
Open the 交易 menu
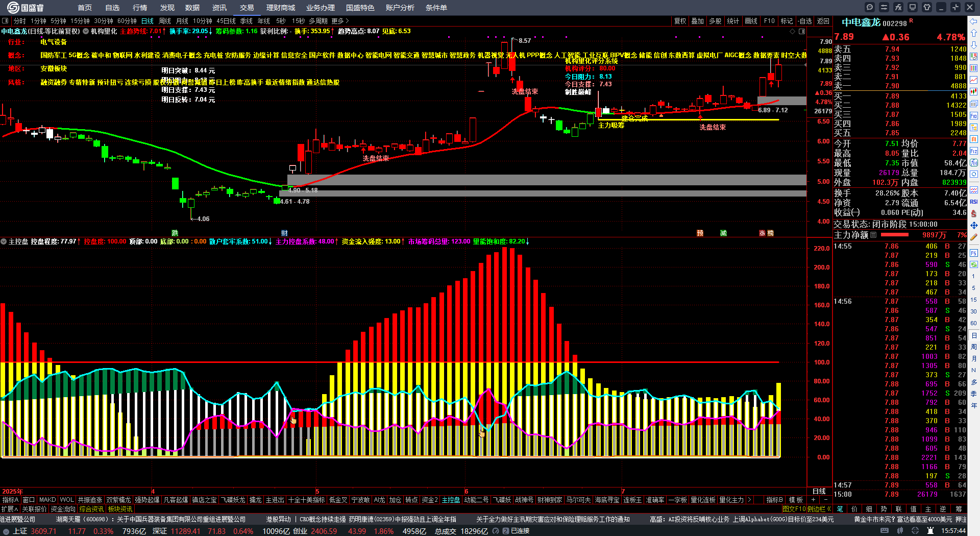pyautogui.click(x=247, y=8)
